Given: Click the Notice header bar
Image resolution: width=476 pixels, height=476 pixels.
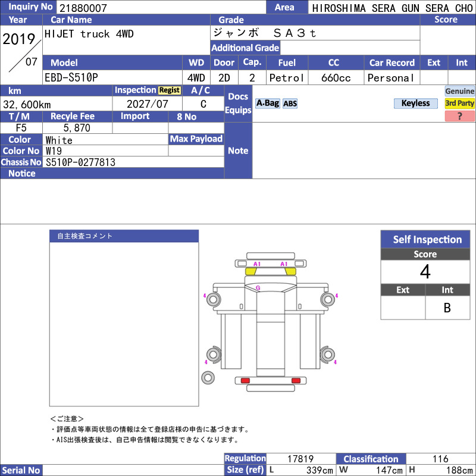Looking at the screenshot, I should [112, 173].
